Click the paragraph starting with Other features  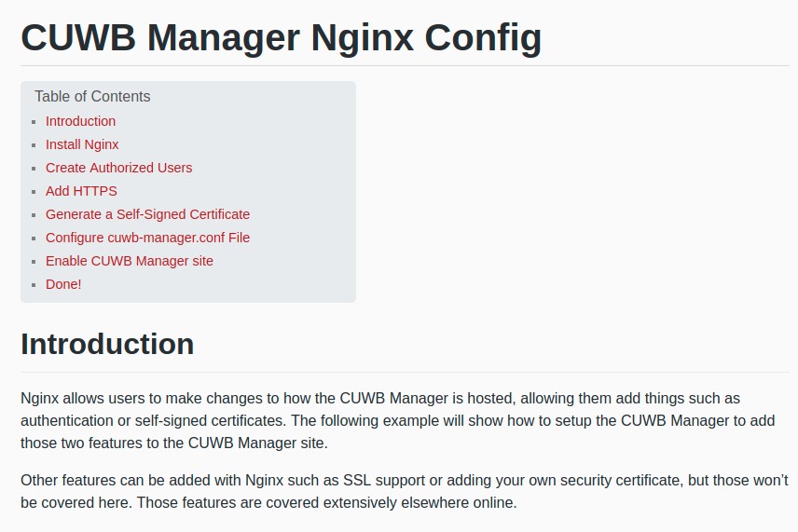(x=404, y=491)
